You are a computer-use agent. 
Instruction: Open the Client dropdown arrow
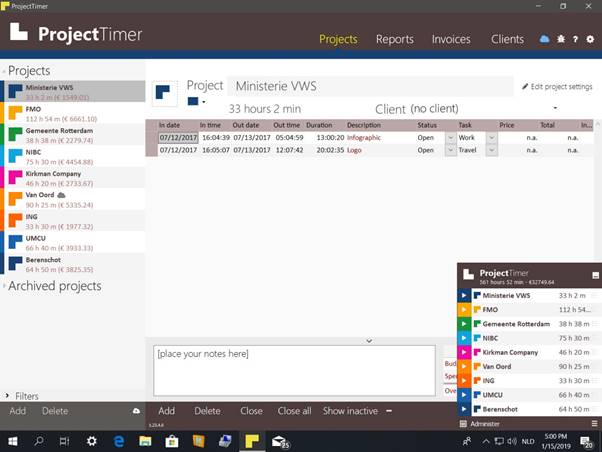pyautogui.click(x=555, y=108)
